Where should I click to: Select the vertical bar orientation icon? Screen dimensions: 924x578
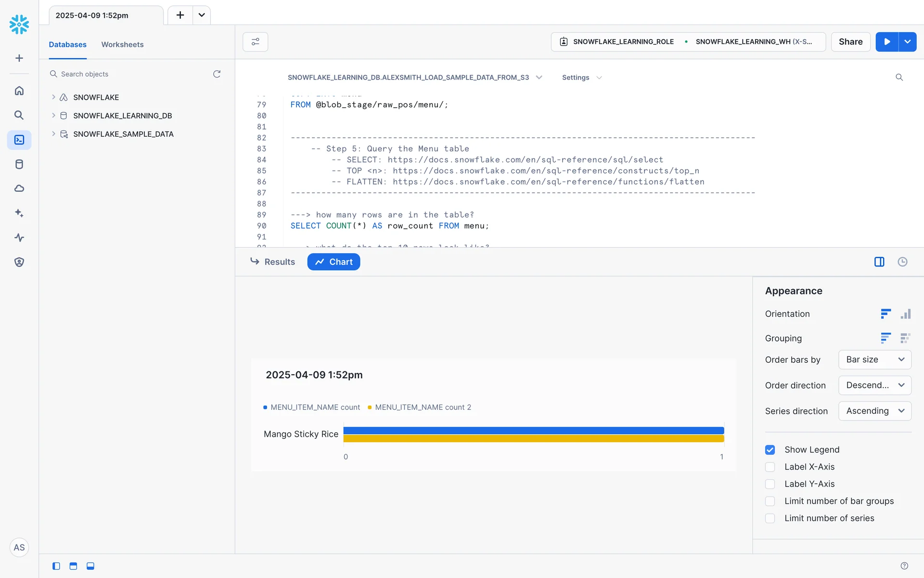point(905,314)
